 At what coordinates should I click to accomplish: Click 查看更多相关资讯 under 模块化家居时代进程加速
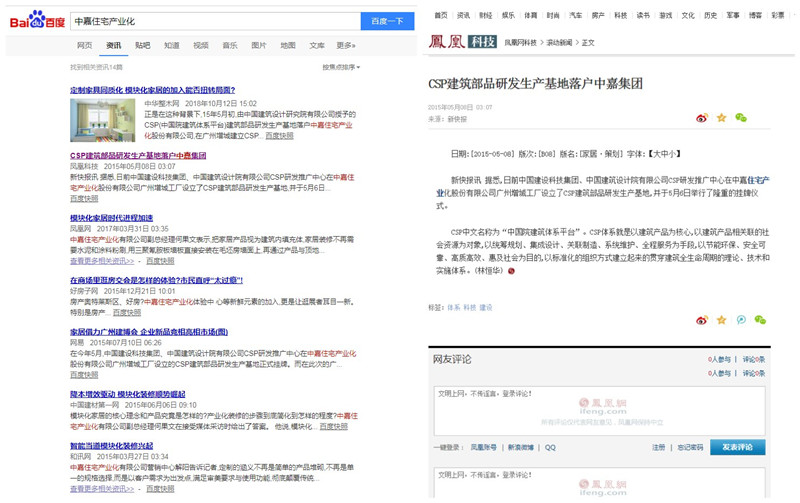pyautogui.click(x=102, y=261)
